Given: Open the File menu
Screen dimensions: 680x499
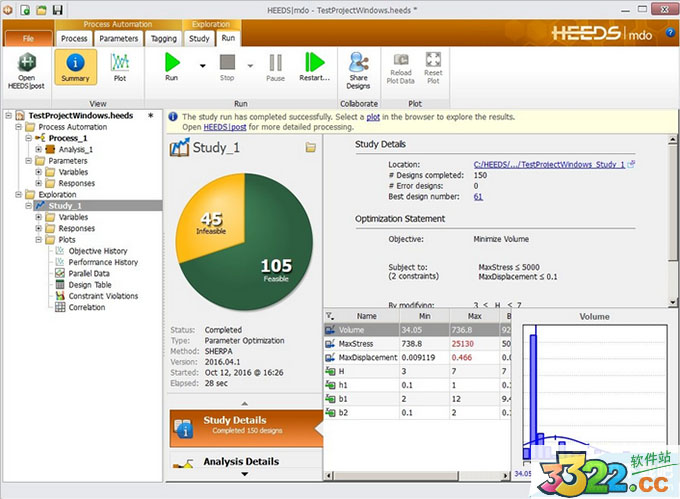Looking at the screenshot, I should (26, 39).
